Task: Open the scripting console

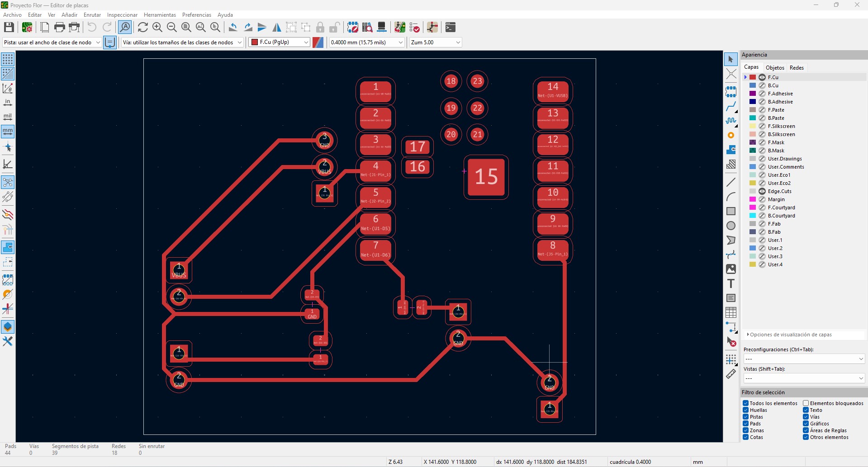Action: 450,27
